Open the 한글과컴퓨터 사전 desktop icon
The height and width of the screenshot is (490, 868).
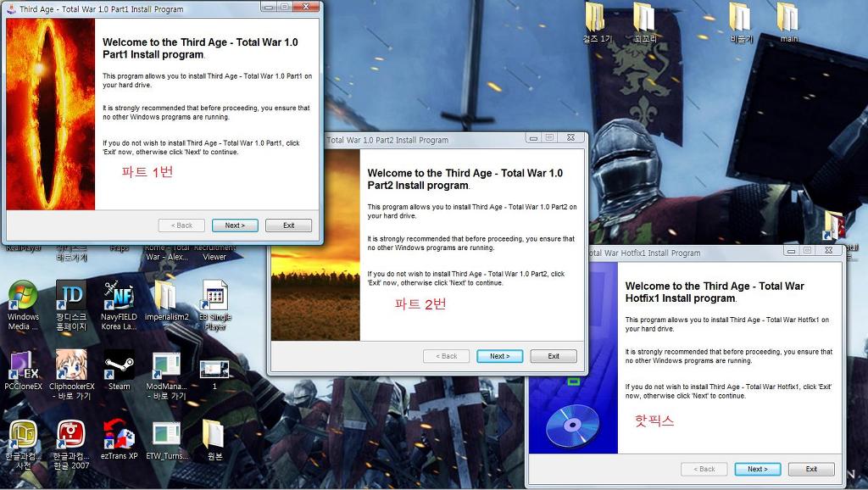pos(23,444)
